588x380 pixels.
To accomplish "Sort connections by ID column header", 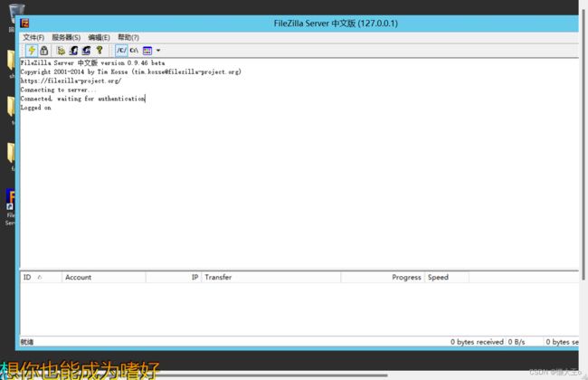I will pos(41,277).
